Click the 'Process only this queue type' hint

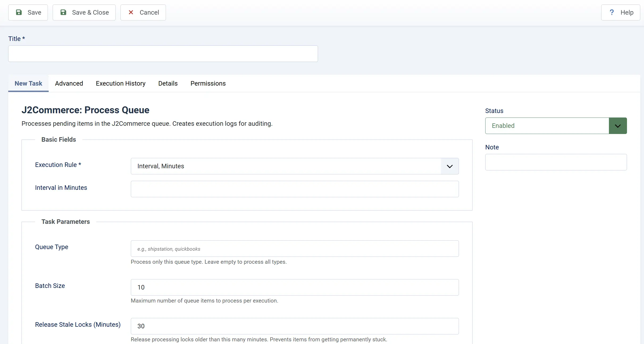point(209,262)
